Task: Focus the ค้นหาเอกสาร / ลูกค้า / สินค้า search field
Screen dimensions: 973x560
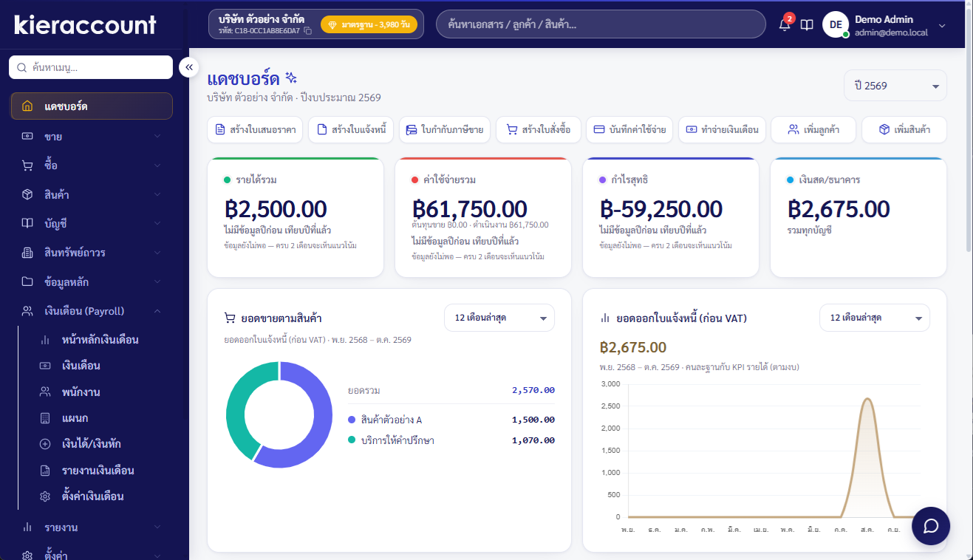Action: (x=601, y=24)
